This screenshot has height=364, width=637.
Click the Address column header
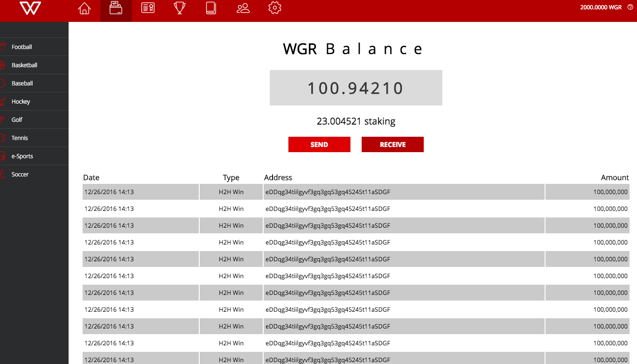tap(278, 177)
